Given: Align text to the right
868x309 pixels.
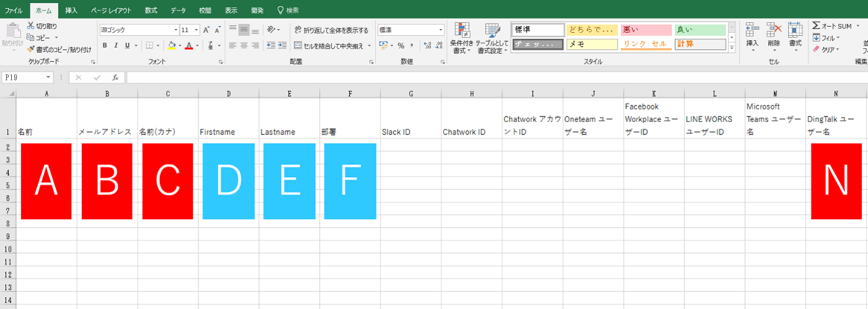Looking at the screenshot, I should (x=255, y=45).
